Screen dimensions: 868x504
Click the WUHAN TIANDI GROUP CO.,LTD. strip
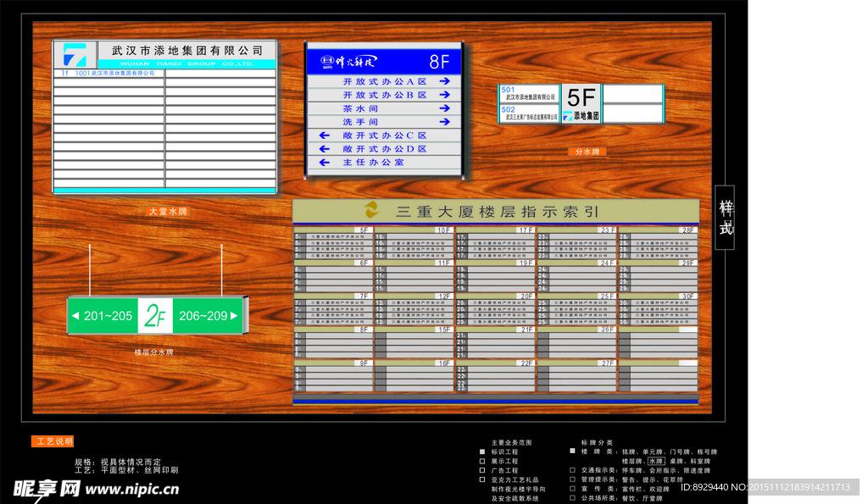coord(186,64)
